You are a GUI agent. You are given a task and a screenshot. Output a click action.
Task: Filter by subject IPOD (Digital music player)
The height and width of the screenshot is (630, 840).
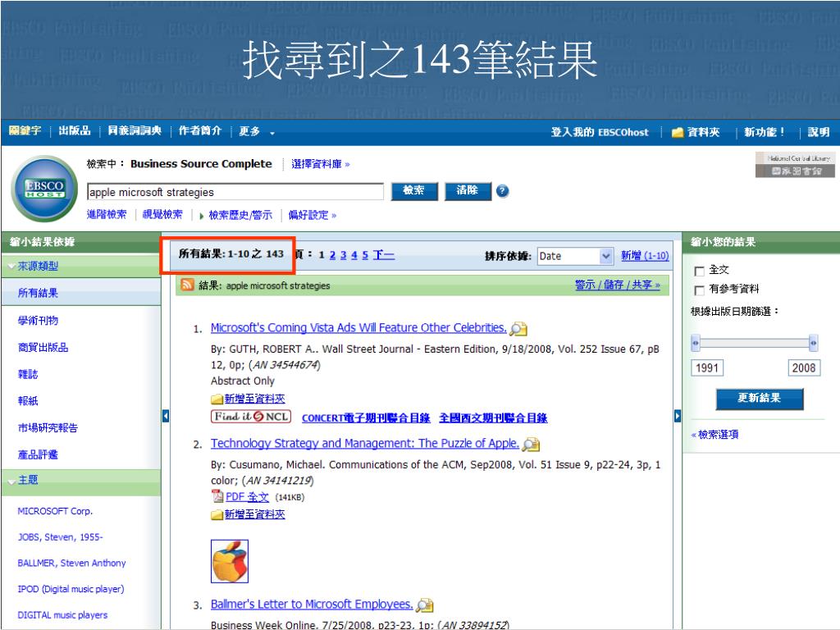(x=71, y=589)
